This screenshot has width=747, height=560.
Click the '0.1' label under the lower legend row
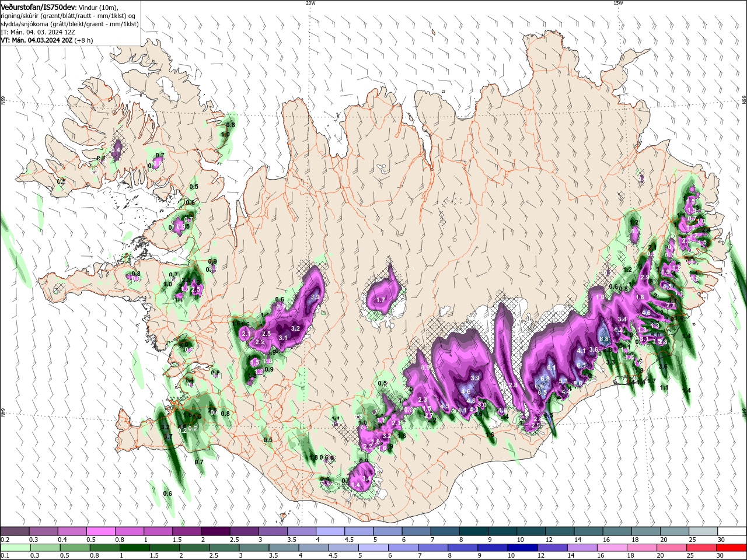5,556
